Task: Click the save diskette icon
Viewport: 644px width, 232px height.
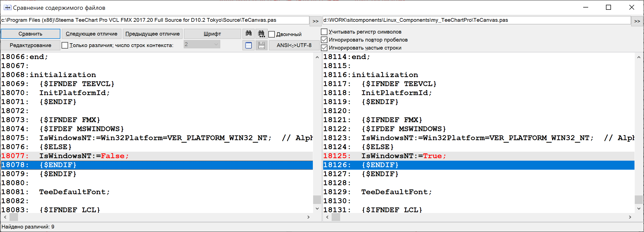Action: click(x=261, y=45)
